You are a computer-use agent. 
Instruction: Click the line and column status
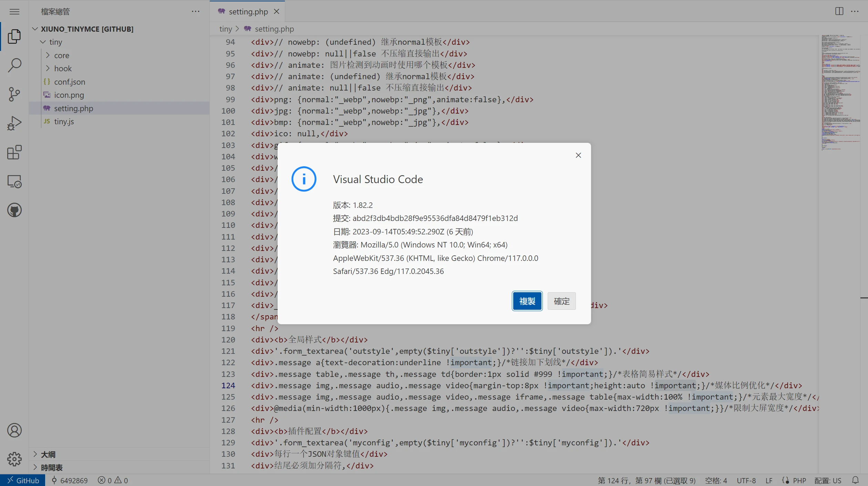647,480
